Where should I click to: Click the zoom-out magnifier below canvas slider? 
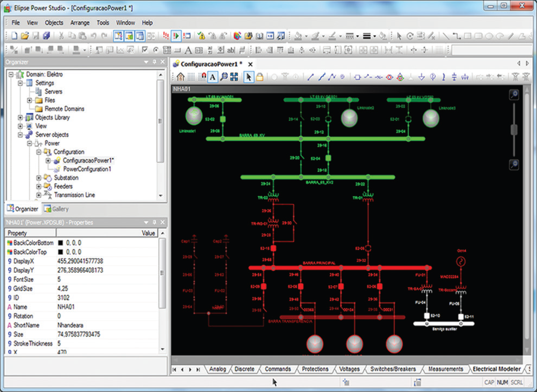514,165
